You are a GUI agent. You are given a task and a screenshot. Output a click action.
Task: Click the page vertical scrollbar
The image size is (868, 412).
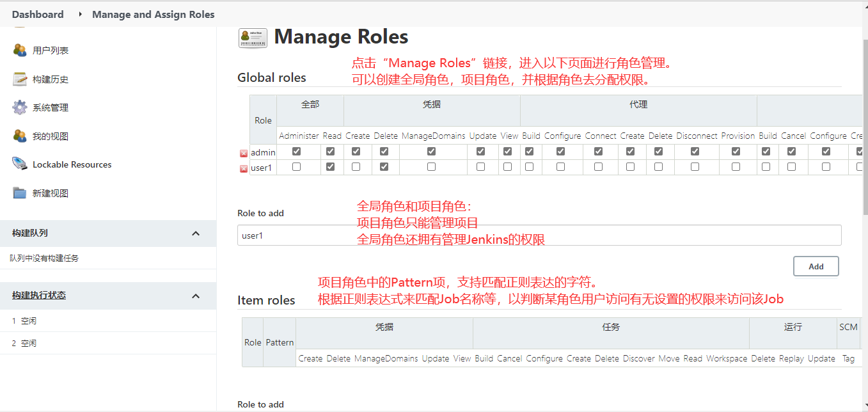[x=864, y=128]
